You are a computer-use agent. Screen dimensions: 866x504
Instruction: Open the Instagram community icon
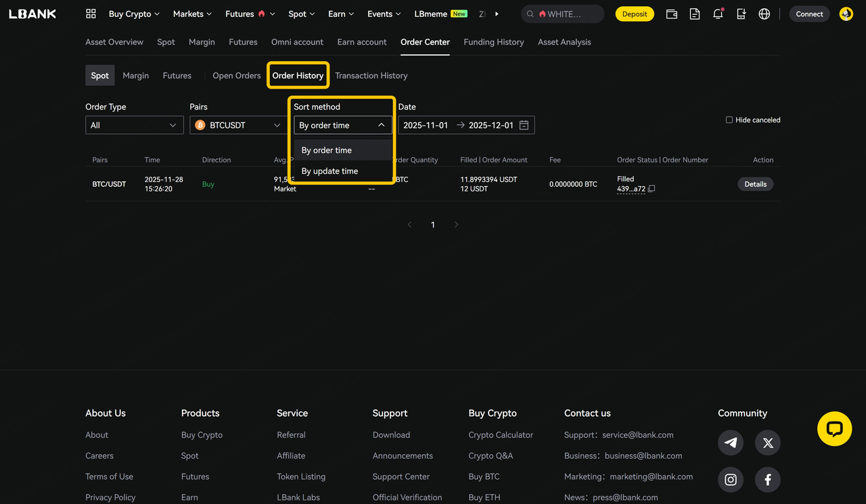(731, 480)
